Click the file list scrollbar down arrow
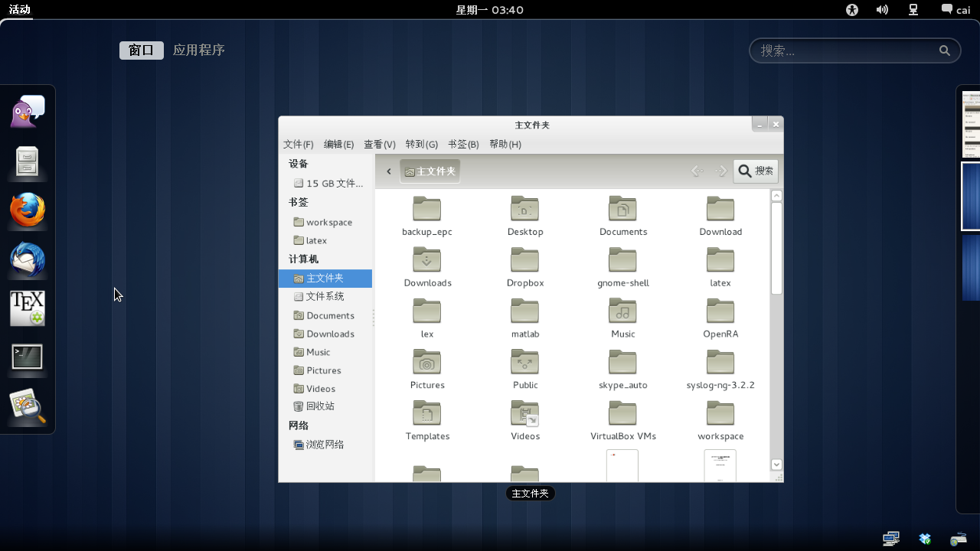 coord(776,465)
